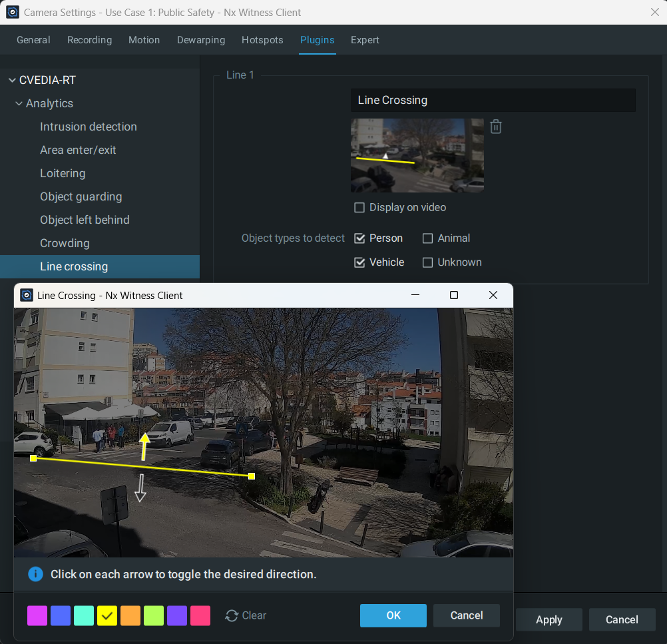Click the Clear refresh icon
The width and height of the screenshot is (667, 644).
232,616
